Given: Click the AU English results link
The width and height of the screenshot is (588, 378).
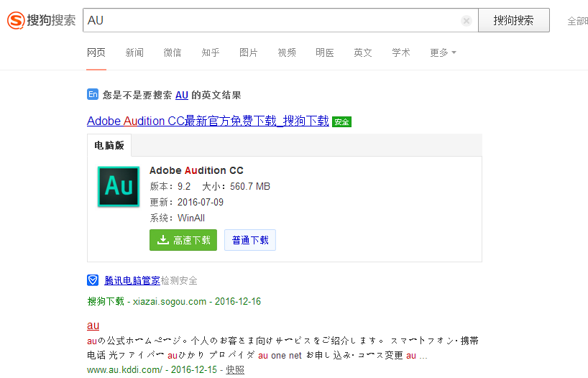Looking at the screenshot, I should [x=182, y=96].
